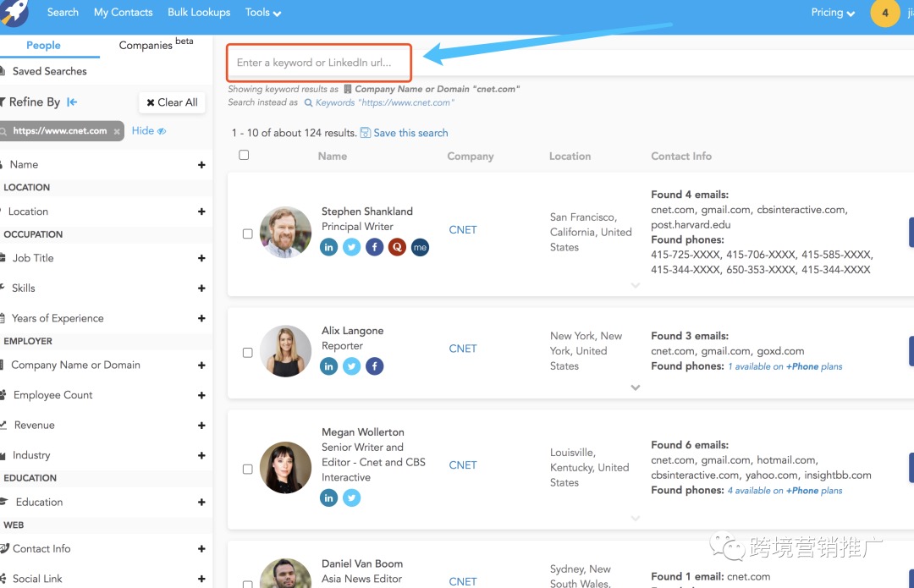The image size is (914, 588).
Task: Switch to the Companies beta tab
Action: tap(156, 45)
